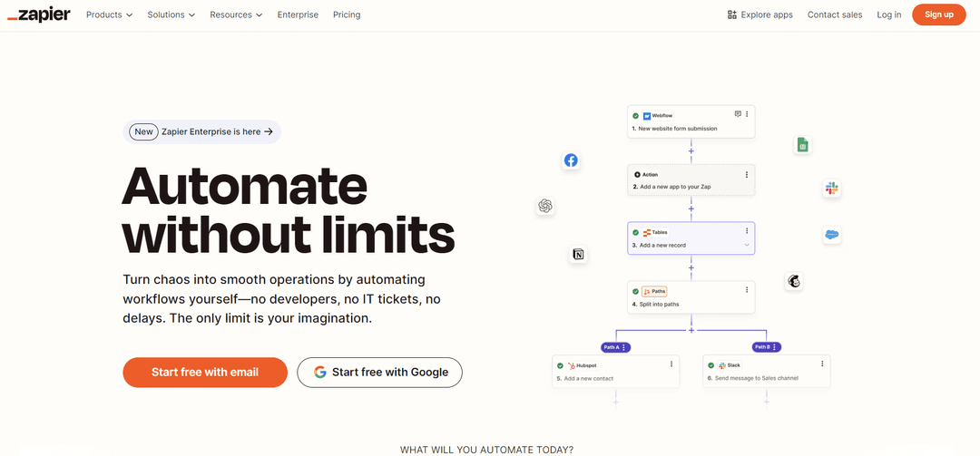The image size is (980, 456).
Task: Open the comment icon on Webflow step
Action: tap(738, 114)
